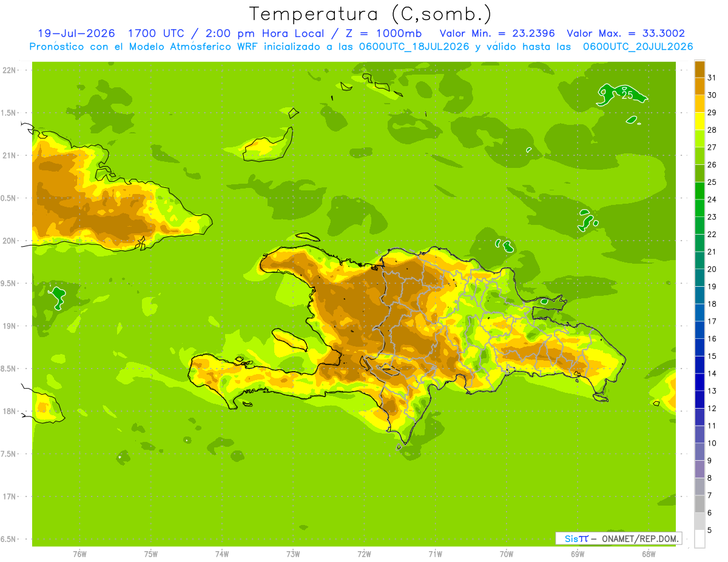The image size is (728, 562).
Task: Click the legend value "27"
Action: coord(712,147)
